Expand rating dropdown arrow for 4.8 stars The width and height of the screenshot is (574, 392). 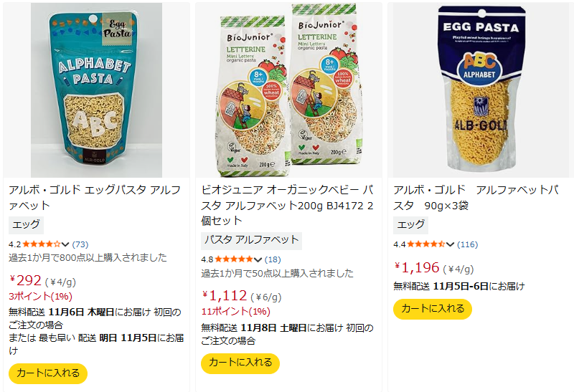(258, 259)
